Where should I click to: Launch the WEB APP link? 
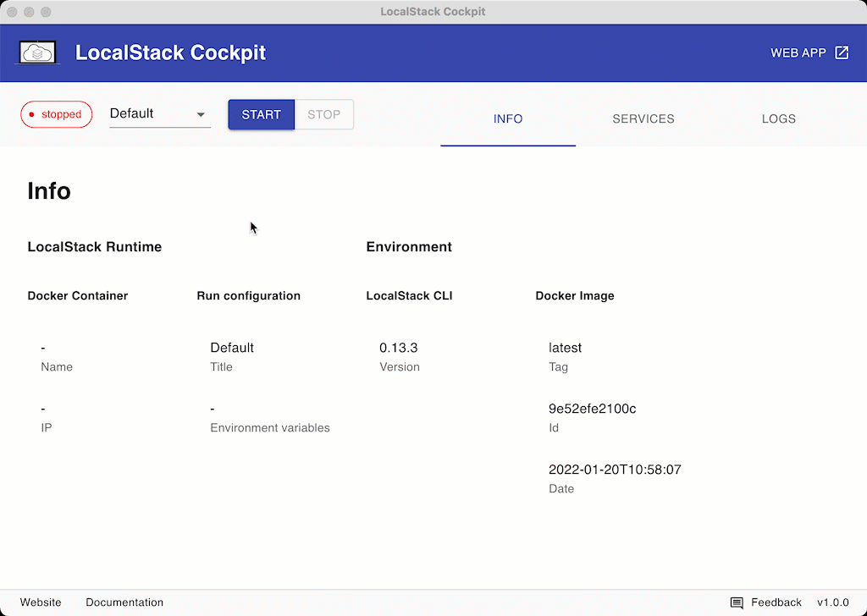(x=798, y=52)
